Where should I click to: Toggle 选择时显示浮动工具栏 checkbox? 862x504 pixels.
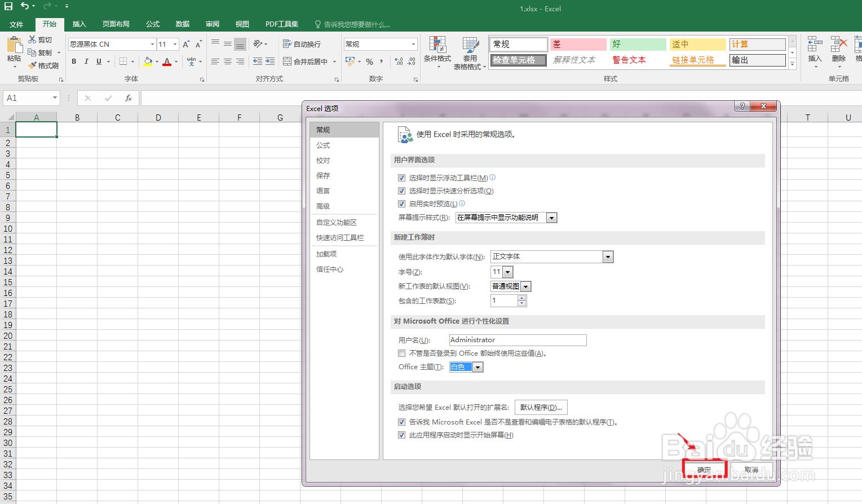[x=402, y=178]
